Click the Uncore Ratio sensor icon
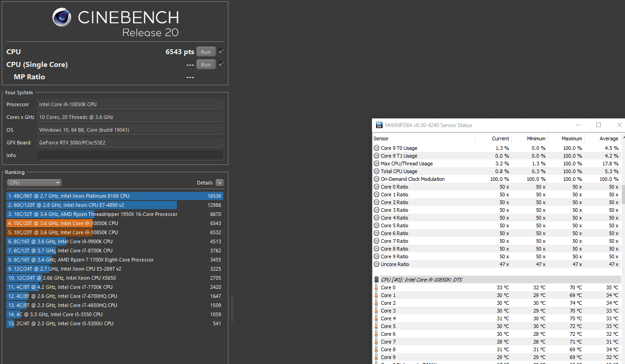625x364 pixels. tap(377, 264)
